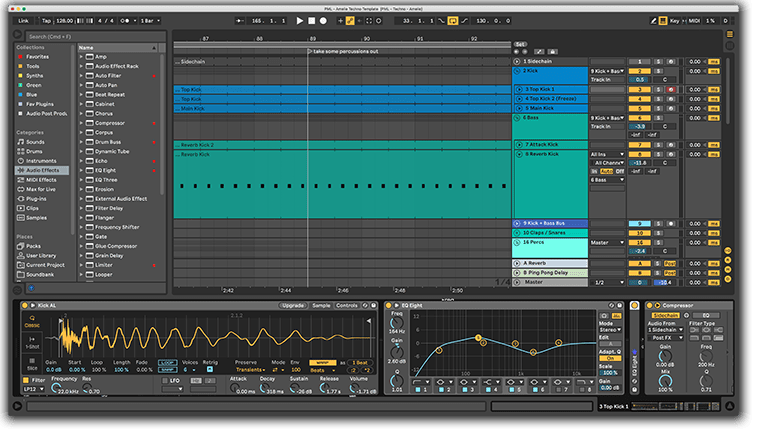Click the Upgrade button in Kick AL

tap(293, 305)
